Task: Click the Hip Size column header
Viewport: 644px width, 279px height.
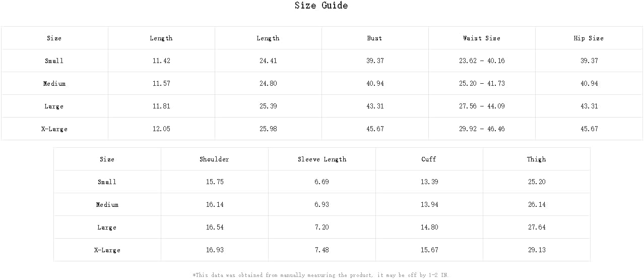Action: 589,38
